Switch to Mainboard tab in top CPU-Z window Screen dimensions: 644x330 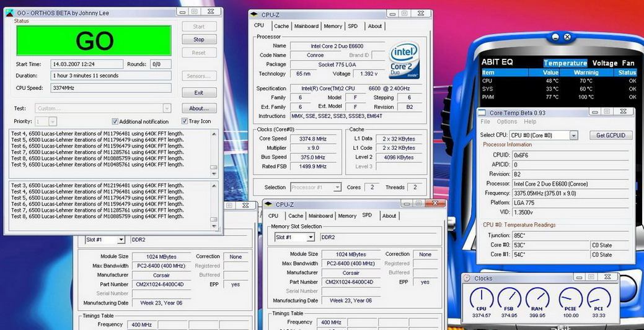click(306, 26)
